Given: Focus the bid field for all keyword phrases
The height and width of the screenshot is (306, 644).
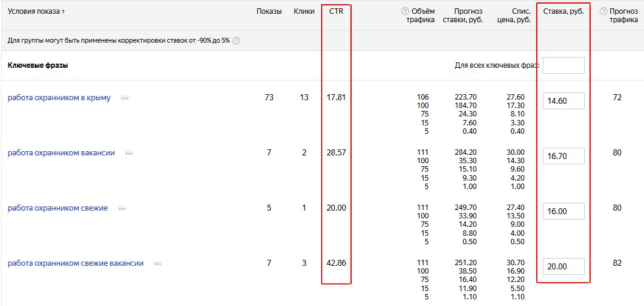Looking at the screenshot, I should (564, 65).
